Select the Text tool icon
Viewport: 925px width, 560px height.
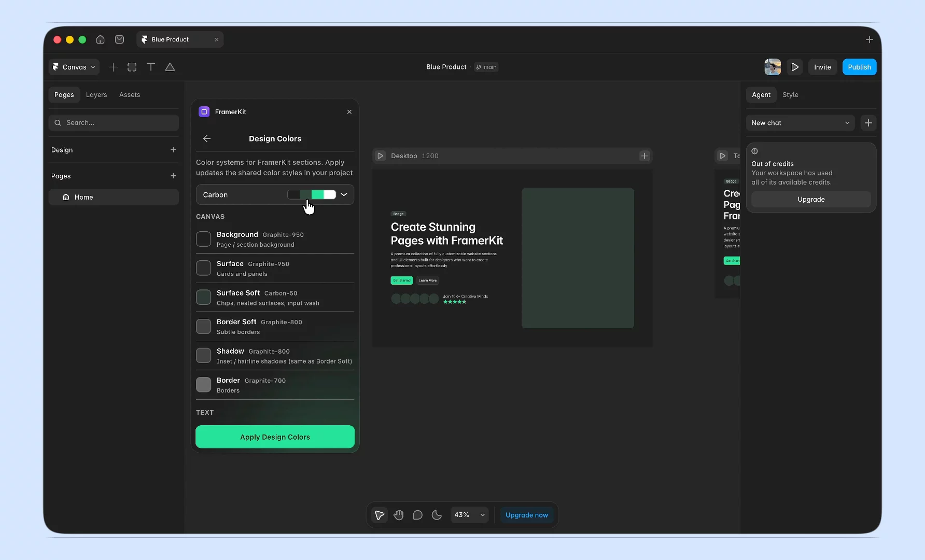pos(151,67)
